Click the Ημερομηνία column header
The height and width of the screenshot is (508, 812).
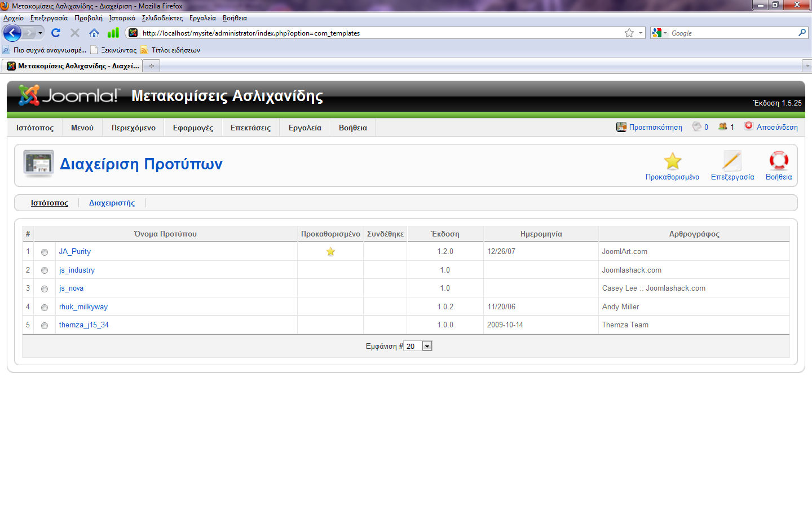pos(541,234)
